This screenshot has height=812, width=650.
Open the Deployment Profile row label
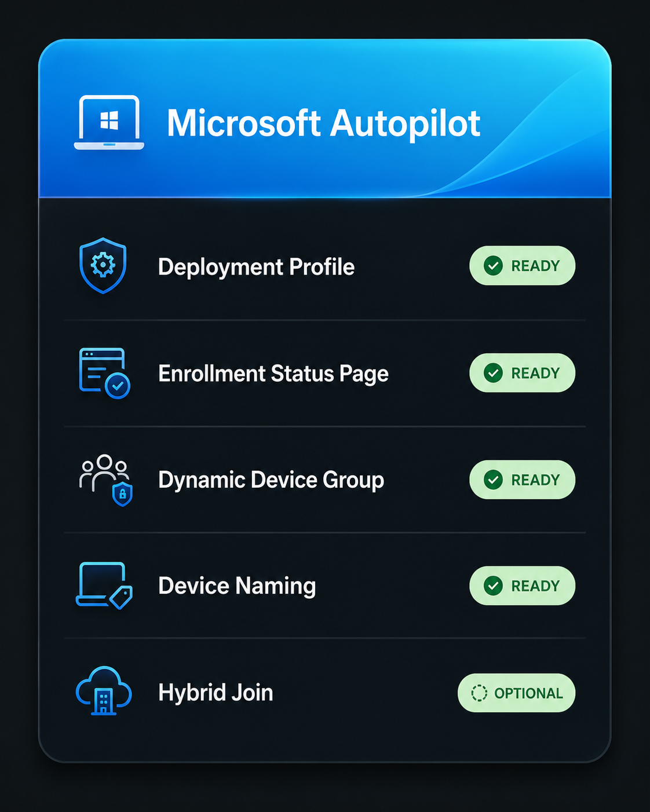tap(256, 267)
